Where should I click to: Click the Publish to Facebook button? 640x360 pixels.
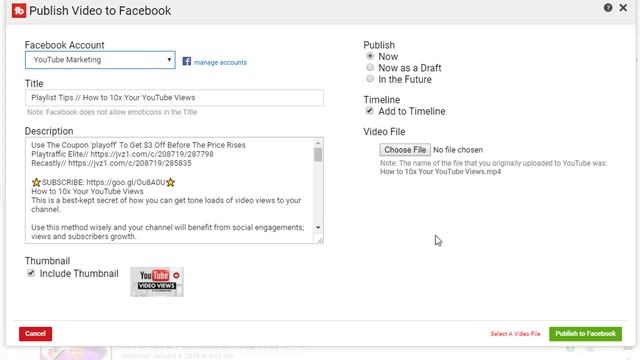click(x=585, y=333)
